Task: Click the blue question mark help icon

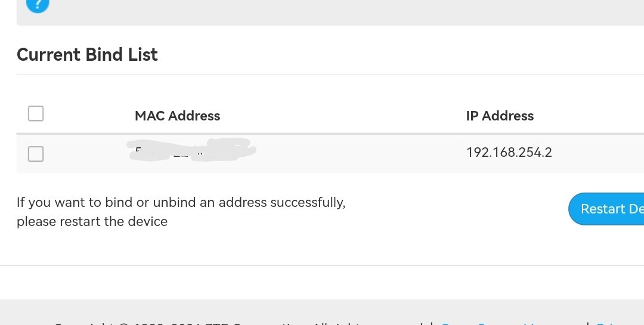Action: pyautogui.click(x=38, y=5)
